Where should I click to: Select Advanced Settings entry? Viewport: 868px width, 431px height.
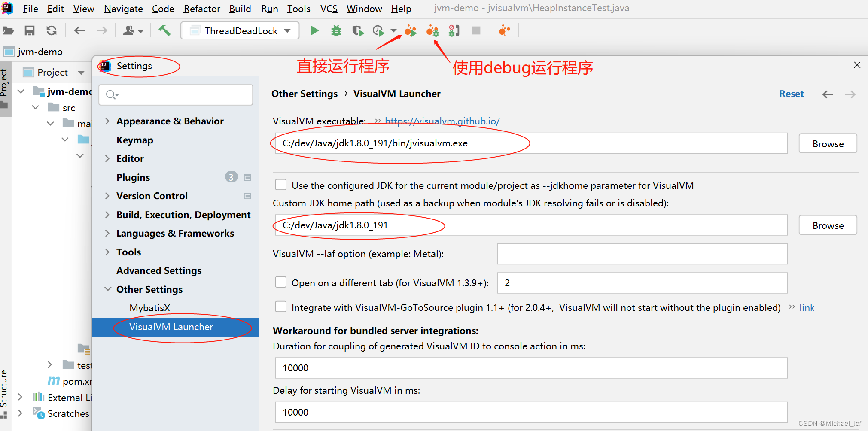[x=159, y=270]
